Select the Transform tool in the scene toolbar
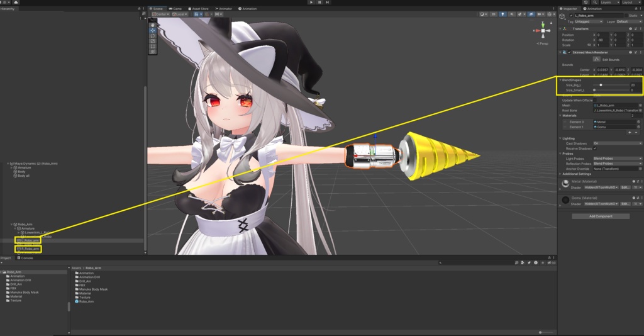This screenshot has height=336, width=644. 153,52
